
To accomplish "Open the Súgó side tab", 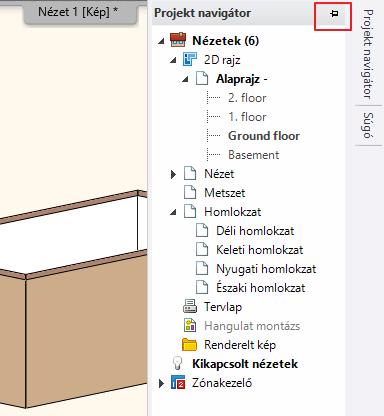I will (368, 125).
